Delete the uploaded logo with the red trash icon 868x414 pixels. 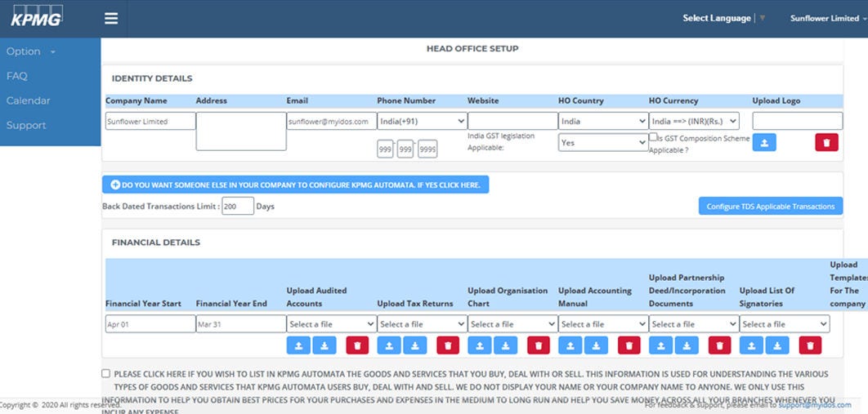(x=826, y=142)
